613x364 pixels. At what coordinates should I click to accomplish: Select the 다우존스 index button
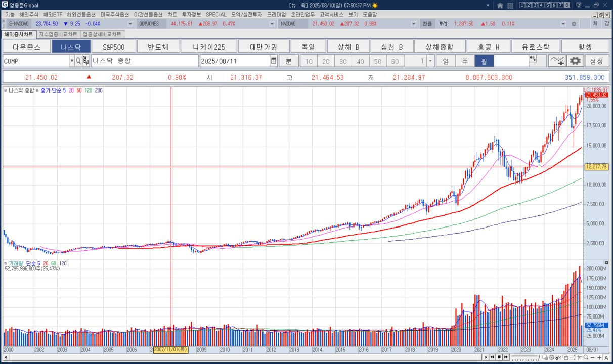(26, 47)
